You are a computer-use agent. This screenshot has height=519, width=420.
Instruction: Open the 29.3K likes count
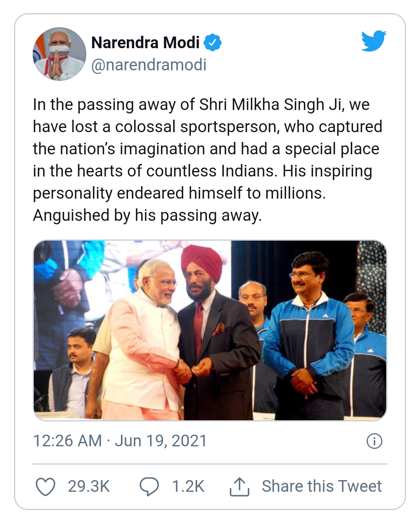[89, 486]
